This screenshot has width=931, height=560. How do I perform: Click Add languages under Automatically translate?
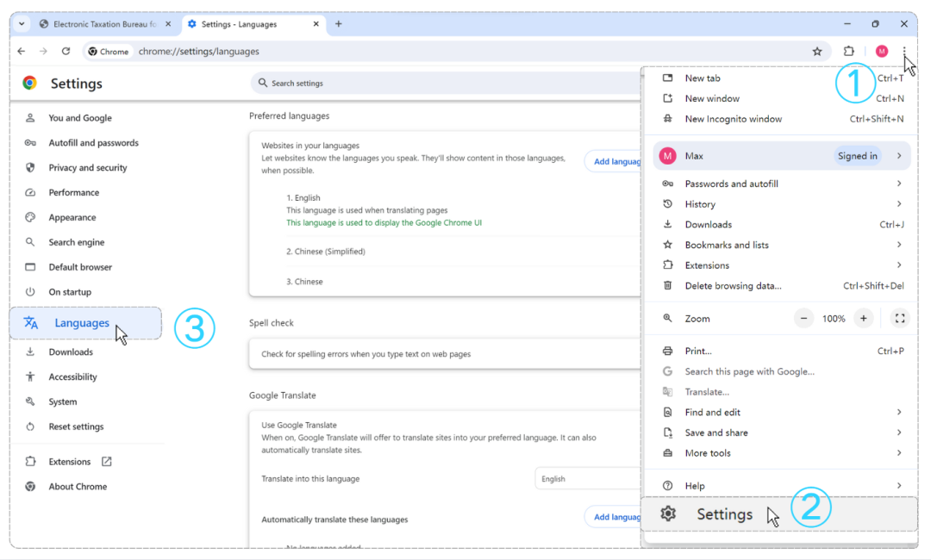coord(614,517)
